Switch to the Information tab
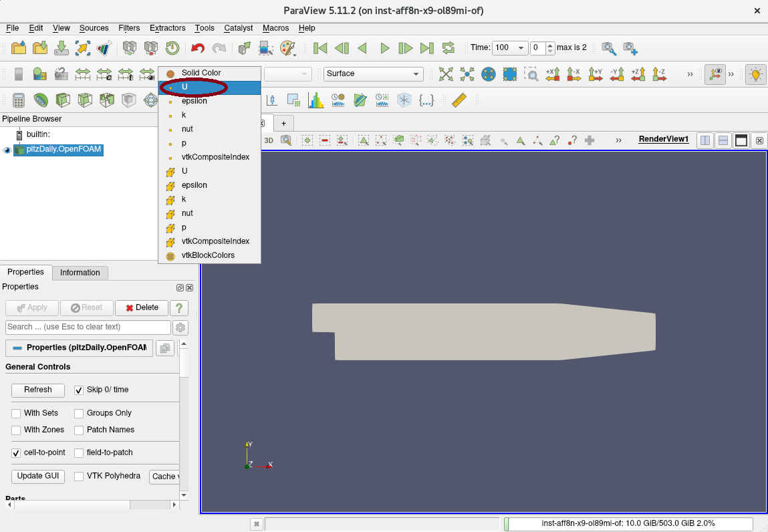The image size is (768, 532). (x=80, y=273)
